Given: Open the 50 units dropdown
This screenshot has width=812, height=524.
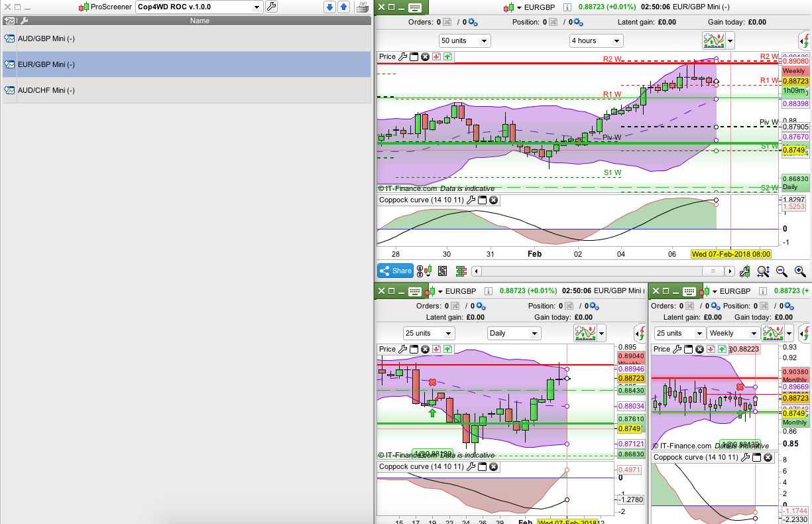Looking at the screenshot, I should point(465,40).
